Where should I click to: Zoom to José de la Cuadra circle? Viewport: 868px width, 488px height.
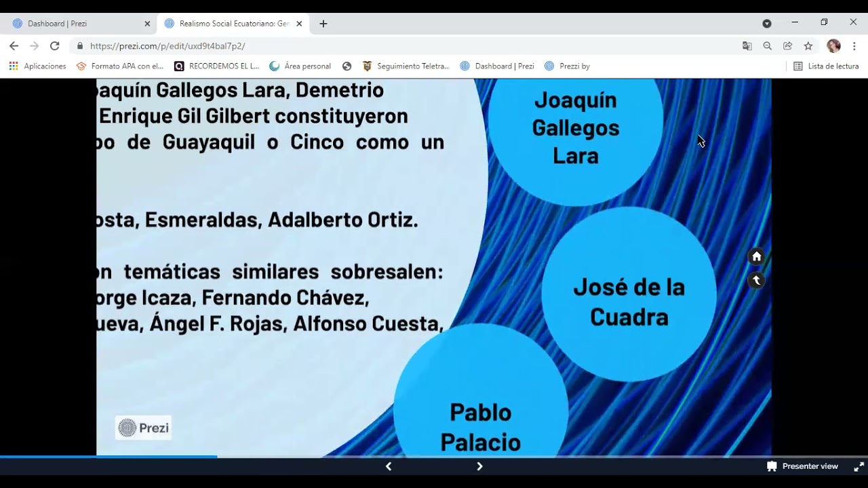tap(629, 294)
